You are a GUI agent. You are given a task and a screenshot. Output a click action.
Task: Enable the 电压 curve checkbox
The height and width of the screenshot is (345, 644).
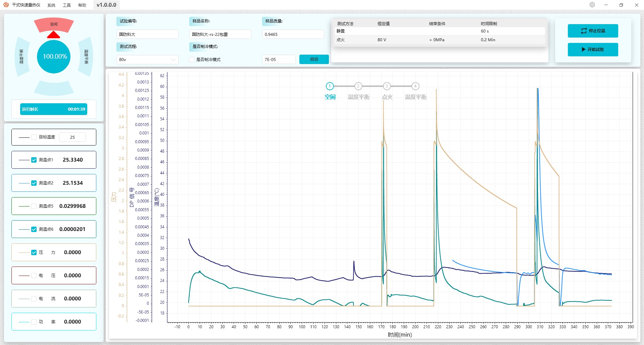[x=34, y=276]
